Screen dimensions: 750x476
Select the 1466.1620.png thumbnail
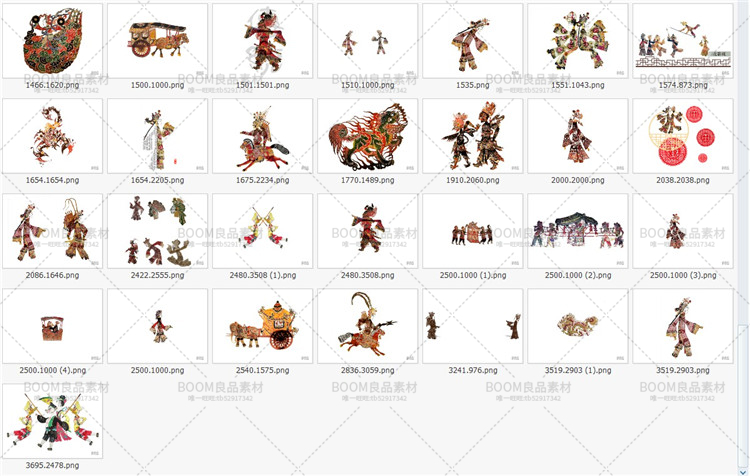click(53, 41)
